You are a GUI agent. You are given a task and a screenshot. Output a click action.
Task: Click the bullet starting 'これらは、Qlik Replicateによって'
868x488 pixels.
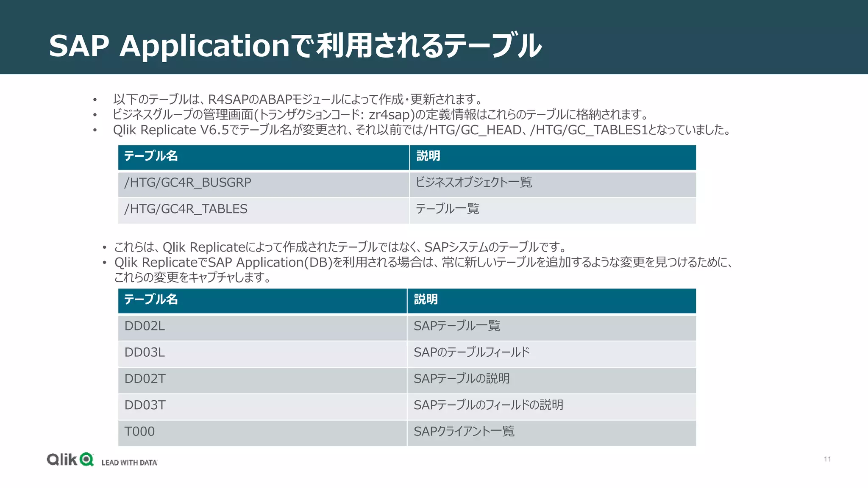341,247
